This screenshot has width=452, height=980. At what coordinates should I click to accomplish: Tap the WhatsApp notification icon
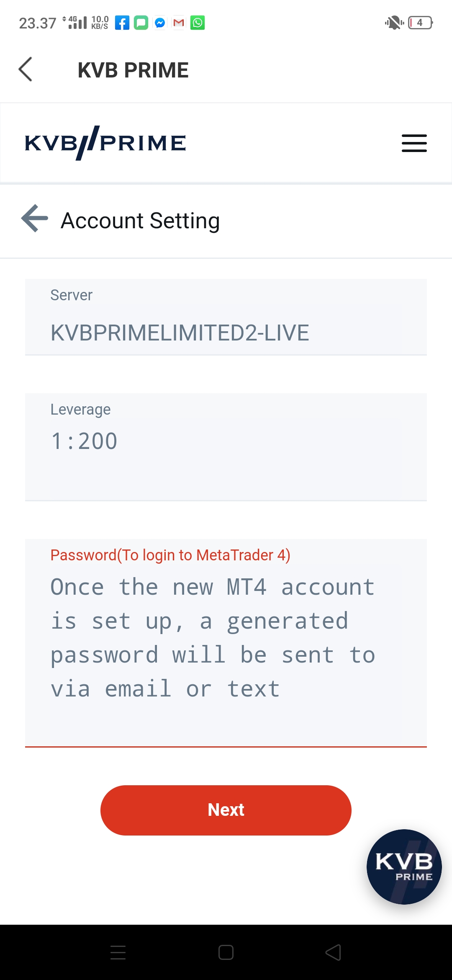click(x=198, y=23)
